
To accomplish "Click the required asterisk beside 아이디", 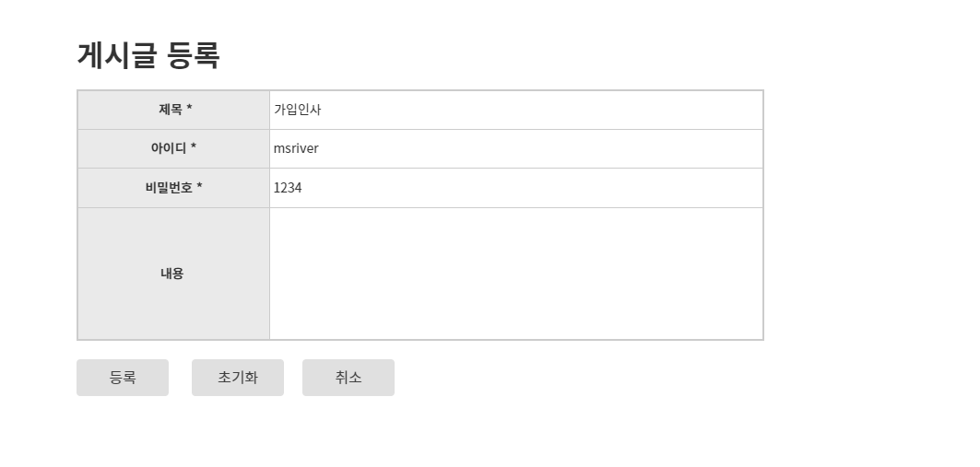I will click(193, 146).
